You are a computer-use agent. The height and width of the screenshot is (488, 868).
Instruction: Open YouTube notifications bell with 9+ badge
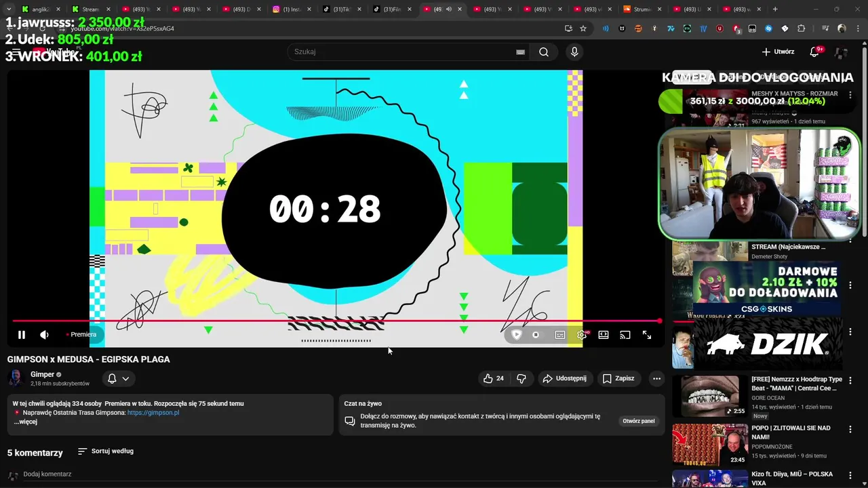(815, 52)
